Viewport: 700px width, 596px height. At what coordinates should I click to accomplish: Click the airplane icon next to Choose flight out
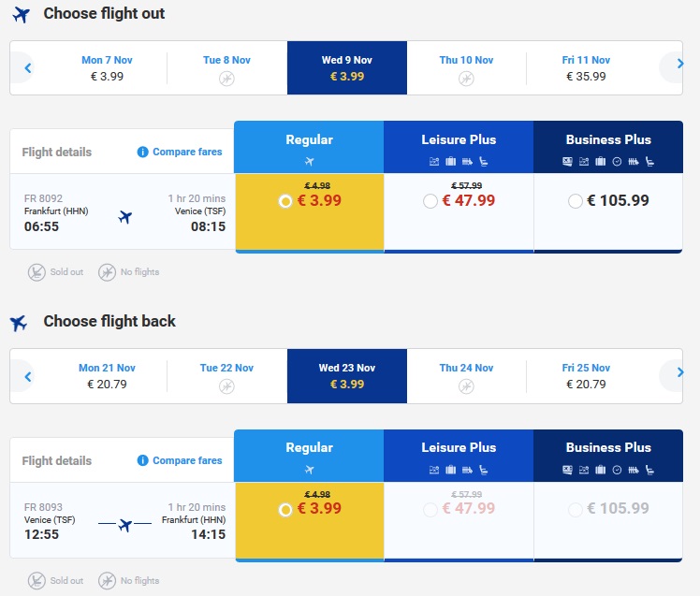click(x=21, y=14)
